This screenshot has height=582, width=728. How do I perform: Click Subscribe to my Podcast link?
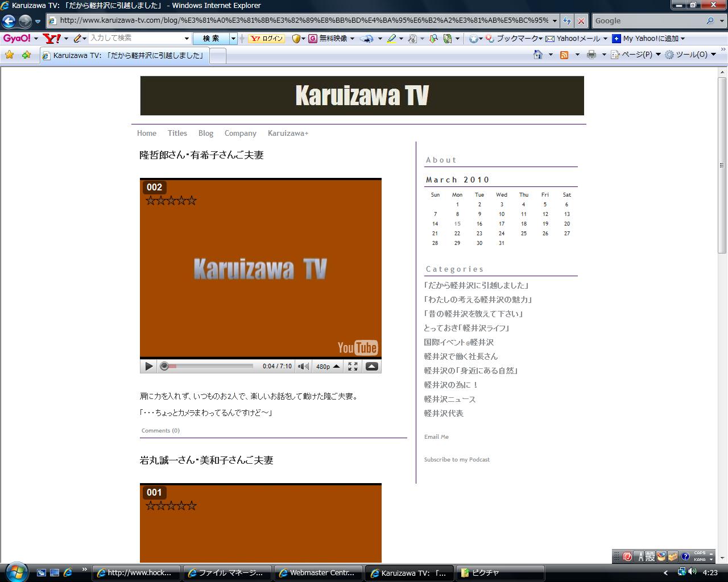point(457,459)
